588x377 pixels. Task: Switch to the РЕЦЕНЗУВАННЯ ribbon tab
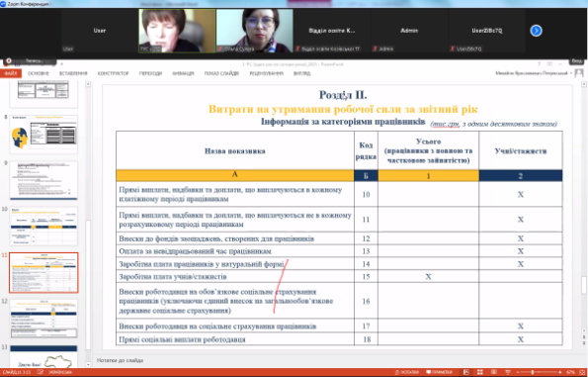(266, 73)
